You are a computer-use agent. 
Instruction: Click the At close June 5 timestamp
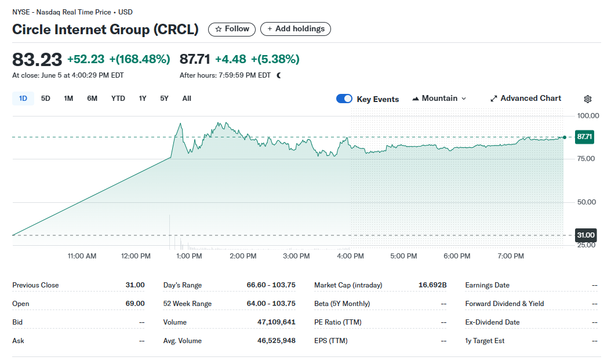point(68,75)
